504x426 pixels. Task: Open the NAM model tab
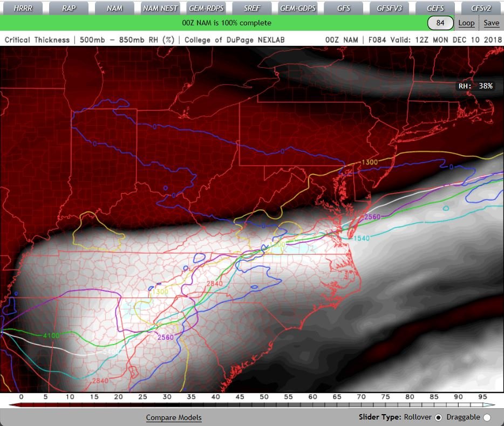click(x=114, y=8)
